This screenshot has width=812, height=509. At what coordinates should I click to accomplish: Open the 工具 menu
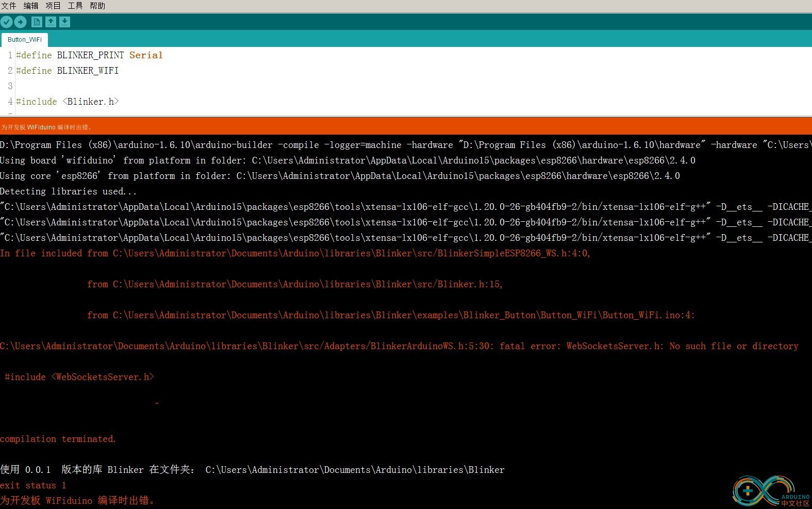click(x=75, y=6)
